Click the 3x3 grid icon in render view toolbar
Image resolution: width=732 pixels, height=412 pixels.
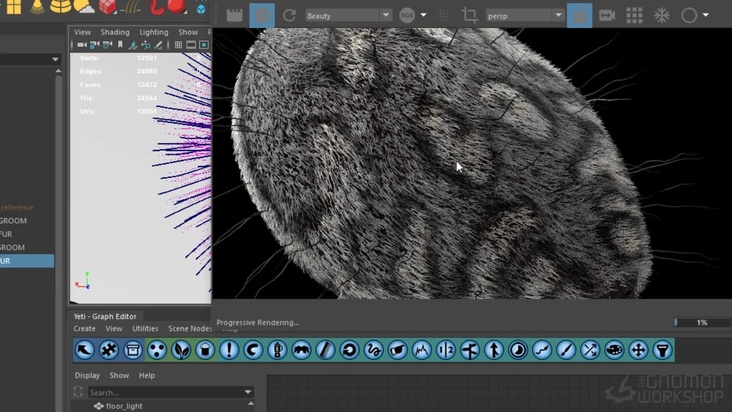(x=634, y=15)
